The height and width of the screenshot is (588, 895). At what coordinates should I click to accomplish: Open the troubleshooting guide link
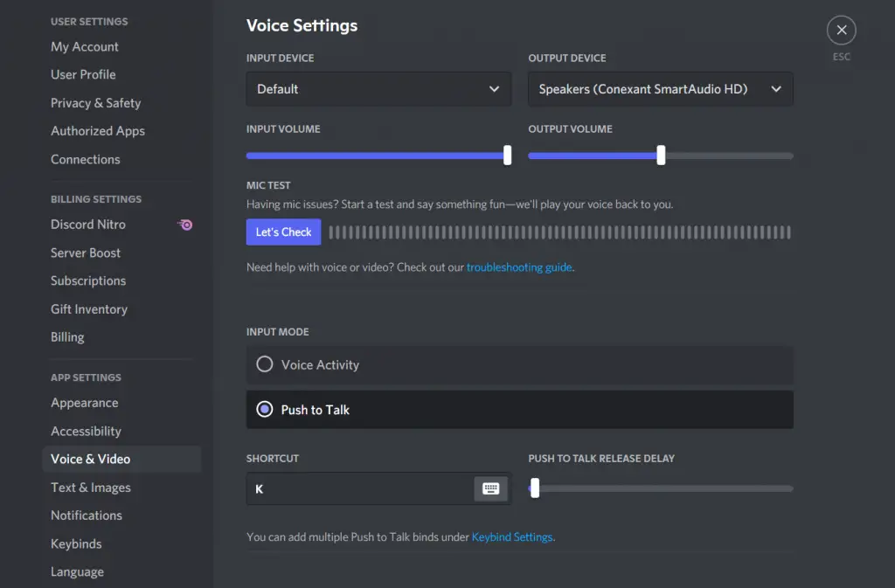520,267
